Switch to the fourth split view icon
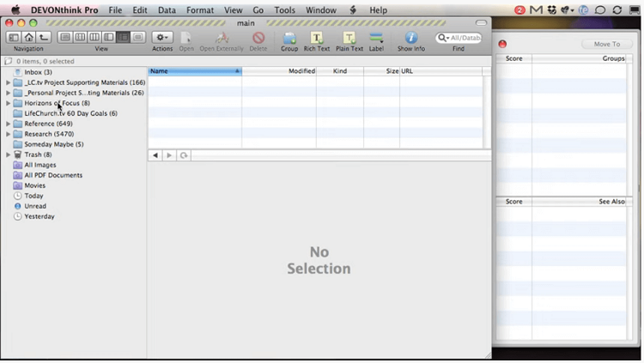 pyautogui.click(x=108, y=38)
